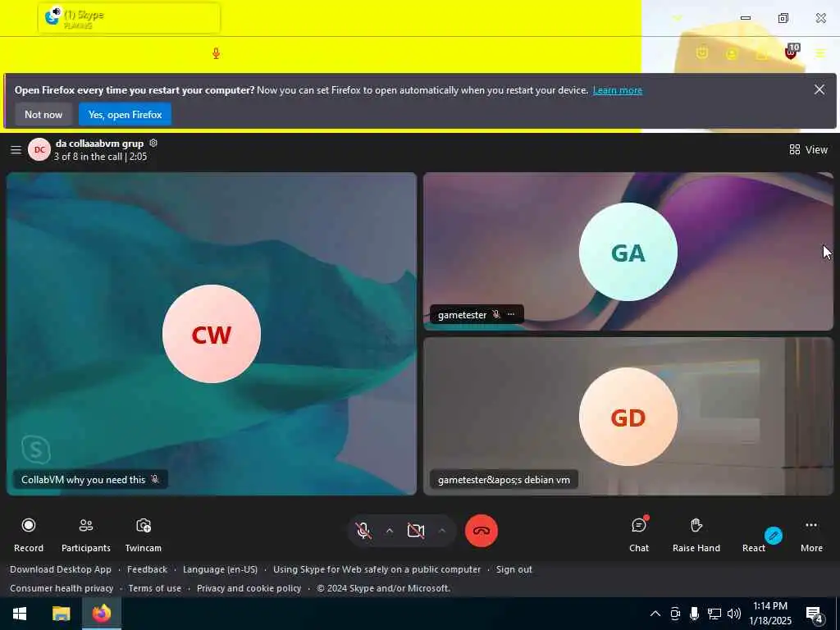Start recording with the Record button
Screen dimensions: 840x630
(x=29, y=534)
